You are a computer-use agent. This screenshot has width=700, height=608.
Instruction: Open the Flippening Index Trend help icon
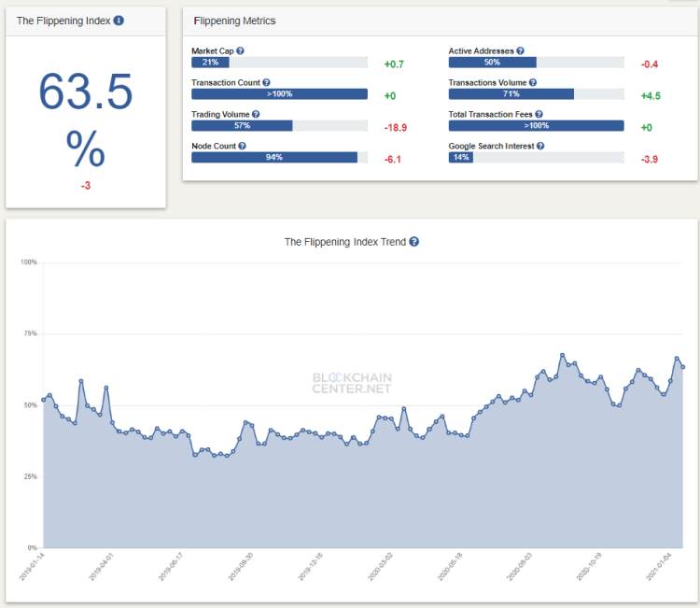pyautogui.click(x=413, y=242)
